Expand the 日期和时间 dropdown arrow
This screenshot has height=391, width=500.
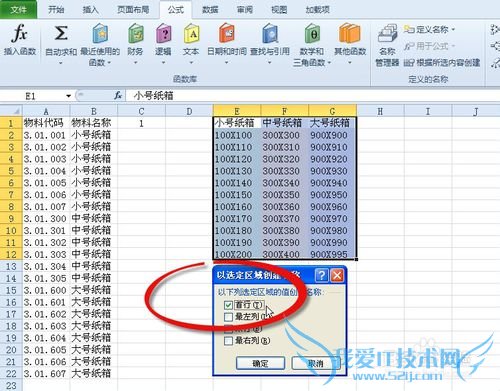tap(227, 62)
